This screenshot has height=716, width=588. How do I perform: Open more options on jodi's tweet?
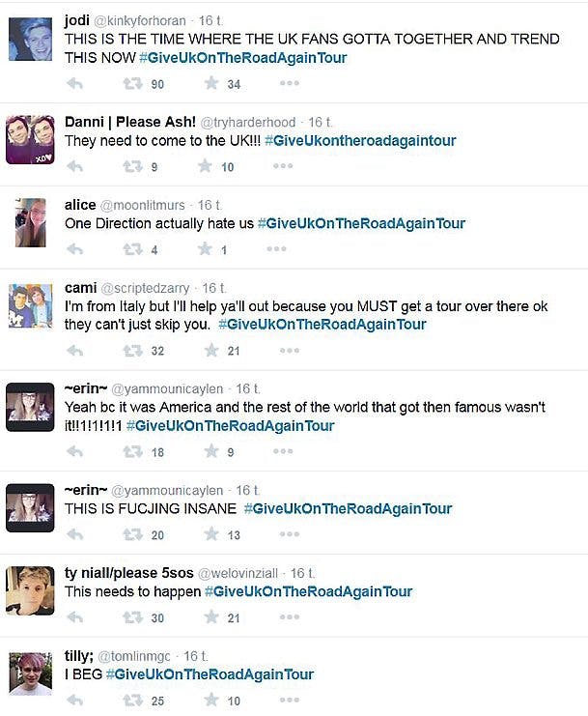coord(290,84)
